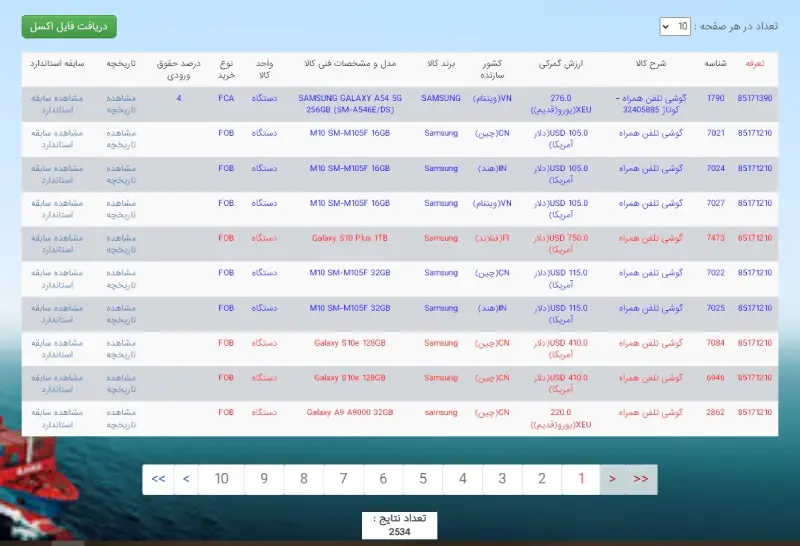
Task: Click the single-arrow button beside page 1
Action: [612, 479]
